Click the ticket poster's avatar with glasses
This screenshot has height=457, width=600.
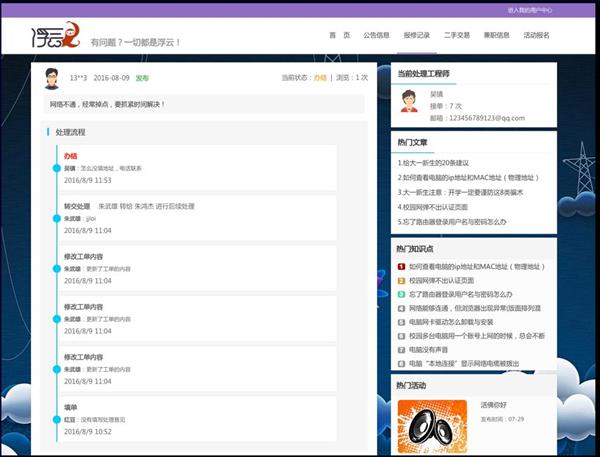(x=52, y=78)
